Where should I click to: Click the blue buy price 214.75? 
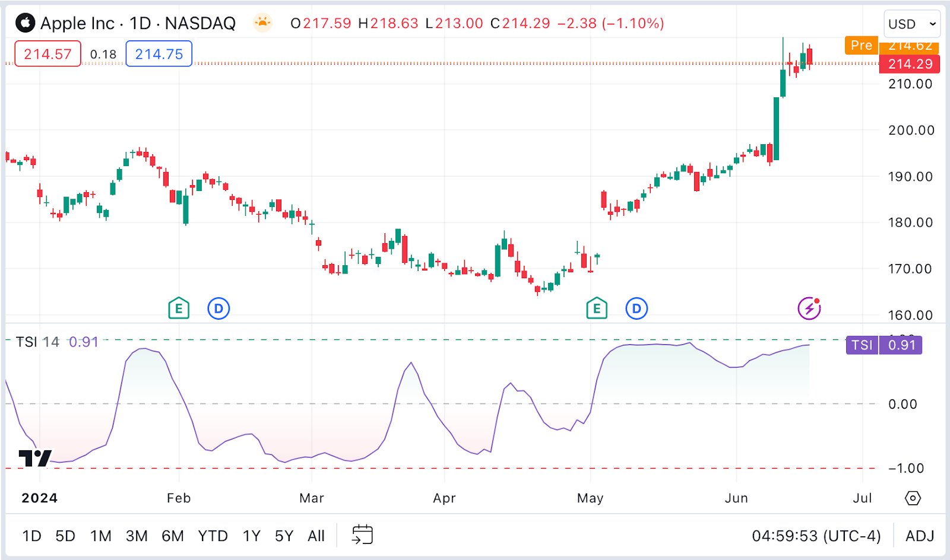pos(159,54)
